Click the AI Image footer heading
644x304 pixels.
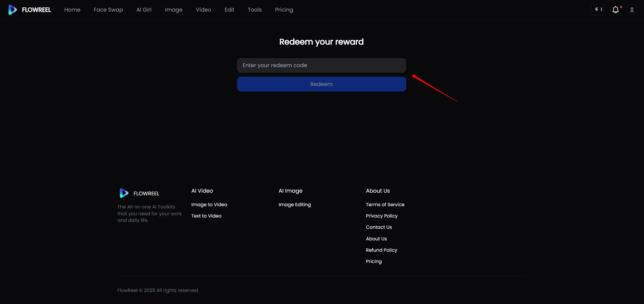[290, 191]
